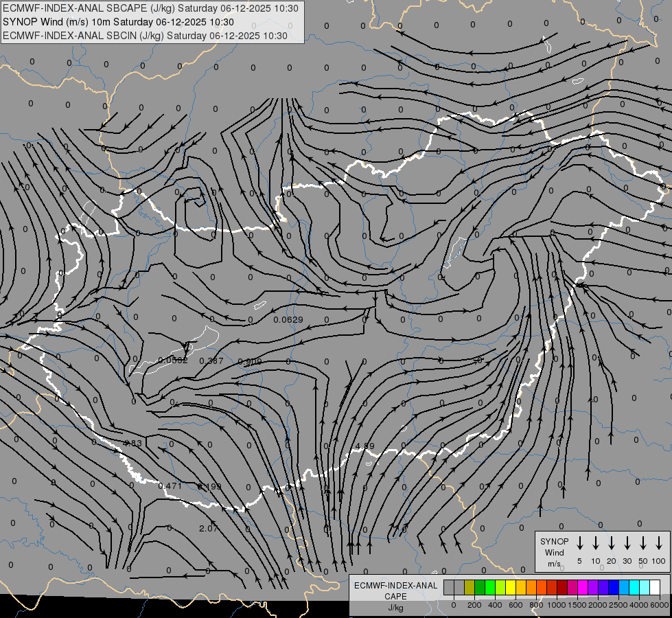Pick the dark red swatch in CAPE legend
672x618 pixels.
pos(562,587)
